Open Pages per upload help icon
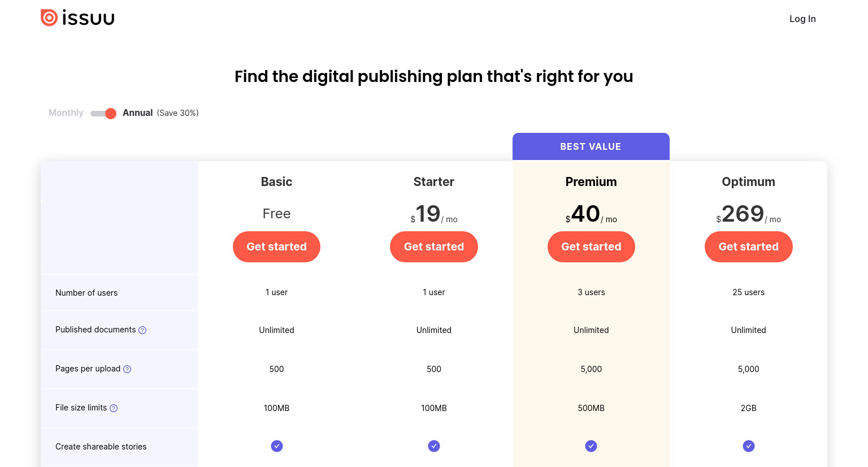Image resolution: width=868 pixels, height=467 pixels. (x=127, y=369)
